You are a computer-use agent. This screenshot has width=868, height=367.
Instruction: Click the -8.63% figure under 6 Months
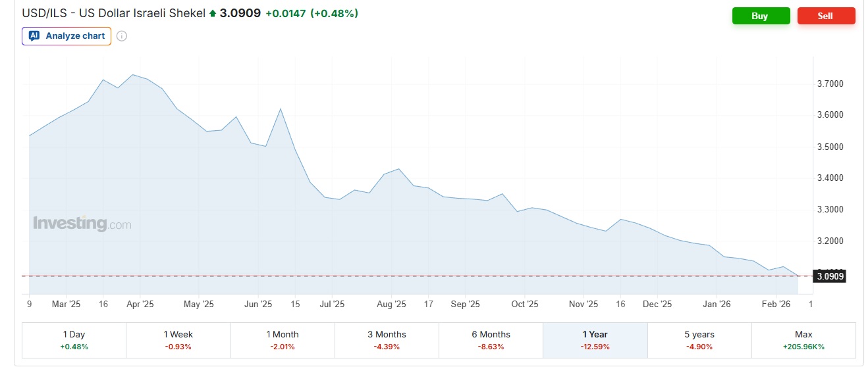coord(491,347)
